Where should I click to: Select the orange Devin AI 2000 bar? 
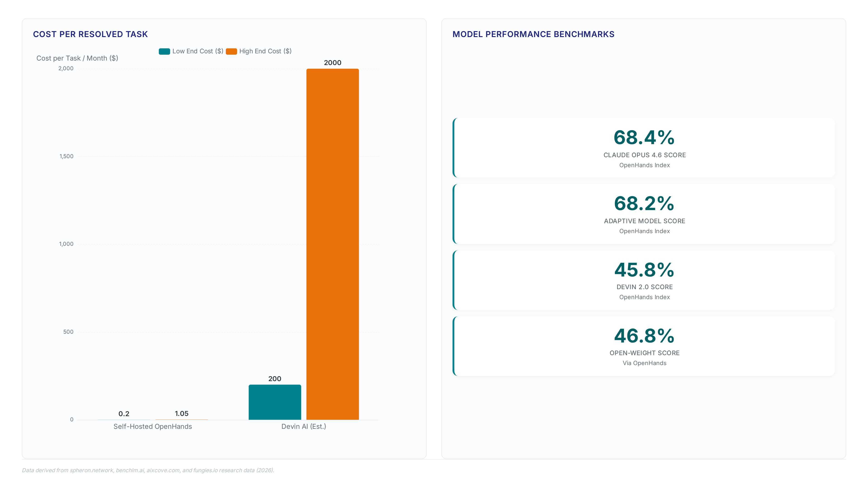click(333, 244)
